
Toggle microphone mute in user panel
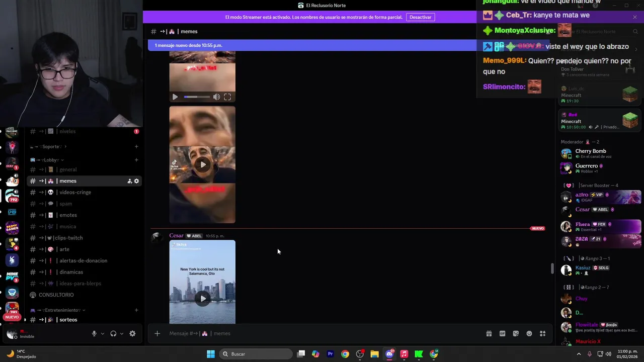94,333
